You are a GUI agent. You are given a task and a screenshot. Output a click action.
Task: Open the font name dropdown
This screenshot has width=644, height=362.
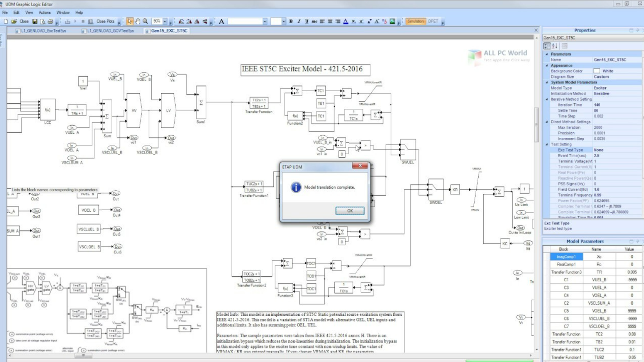click(x=265, y=22)
